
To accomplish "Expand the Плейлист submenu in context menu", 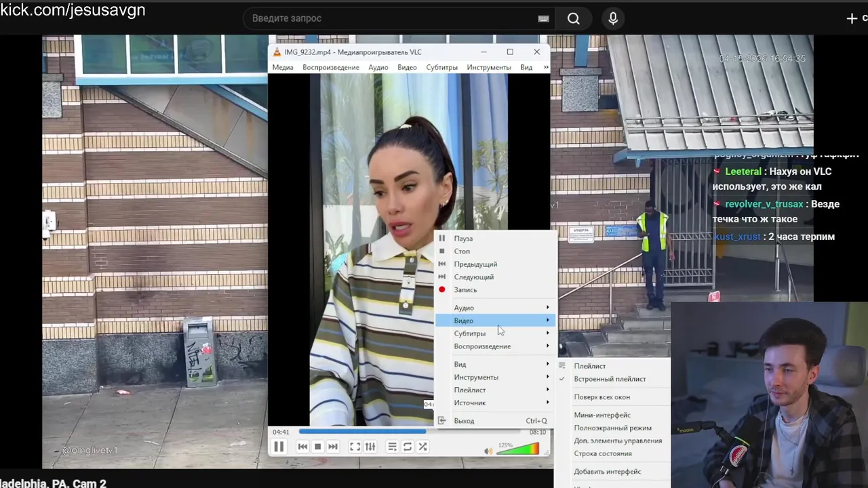I will (x=495, y=390).
